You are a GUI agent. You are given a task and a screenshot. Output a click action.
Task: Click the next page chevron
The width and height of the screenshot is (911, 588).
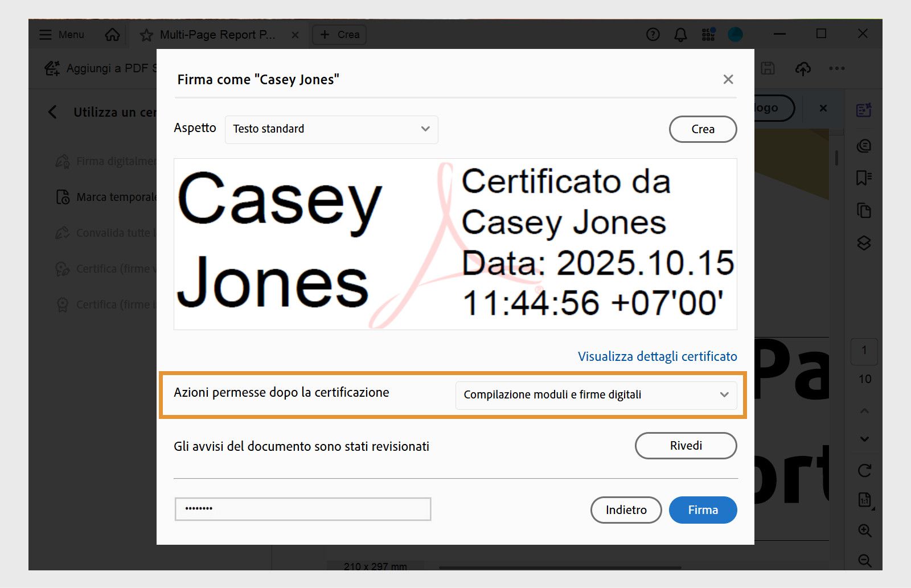865,438
